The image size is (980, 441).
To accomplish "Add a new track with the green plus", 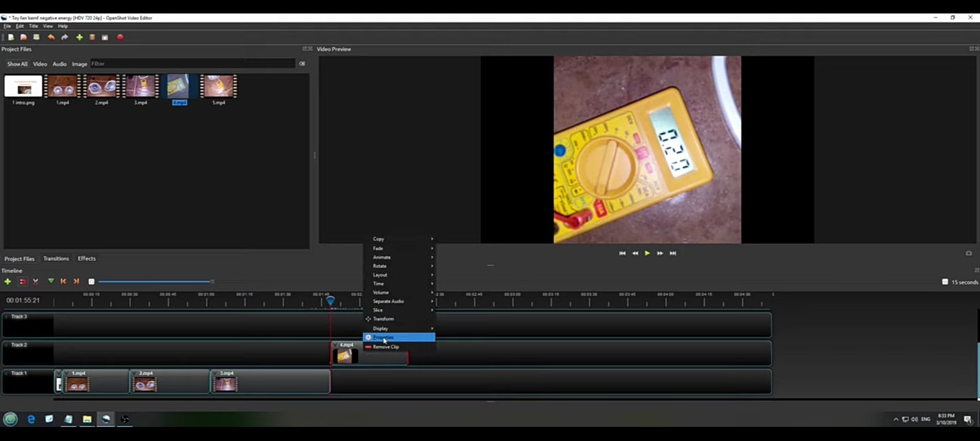I will coord(7,281).
